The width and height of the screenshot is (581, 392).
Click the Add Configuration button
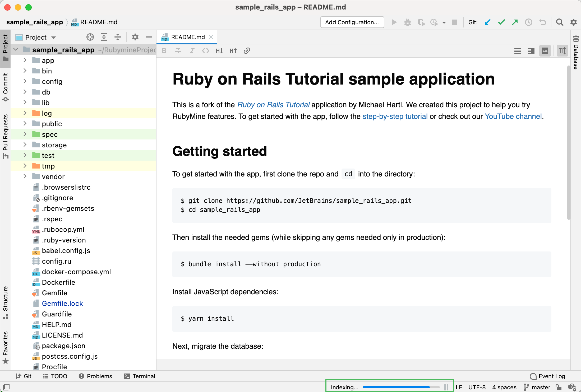pyautogui.click(x=352, y=22)
